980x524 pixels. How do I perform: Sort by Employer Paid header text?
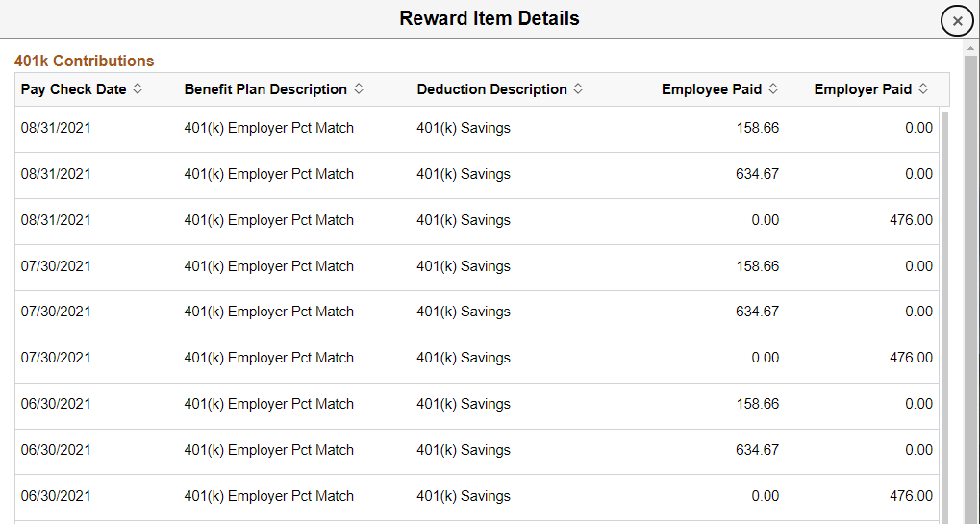pyautogui.click(x=862, y=89)
